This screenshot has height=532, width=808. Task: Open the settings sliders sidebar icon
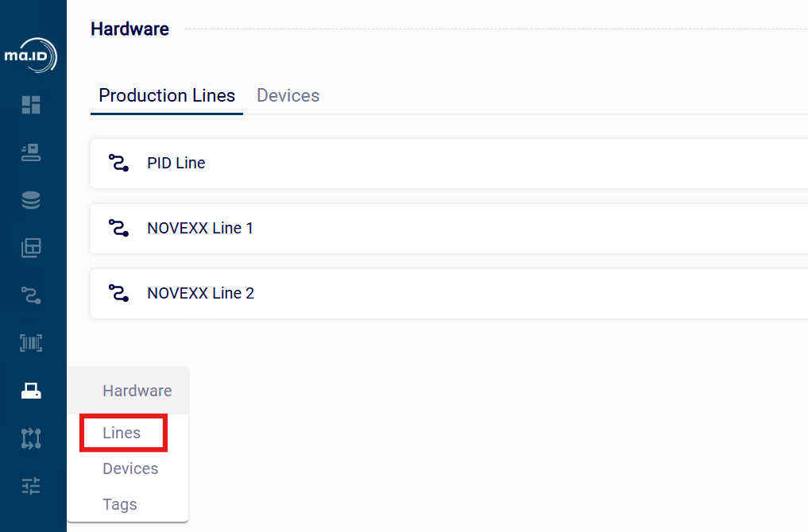(31, 486)
